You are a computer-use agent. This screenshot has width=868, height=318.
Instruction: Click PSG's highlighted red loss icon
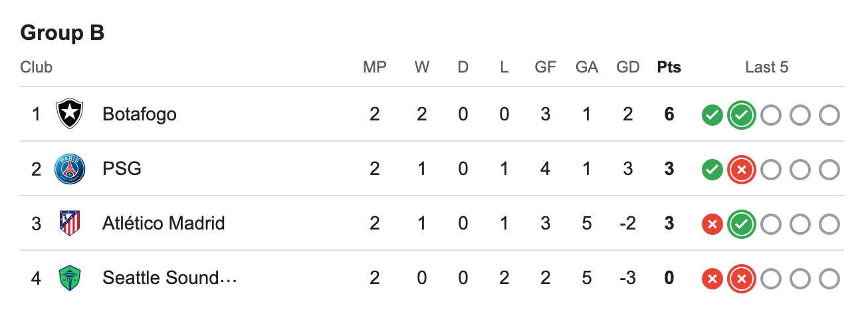741,170
